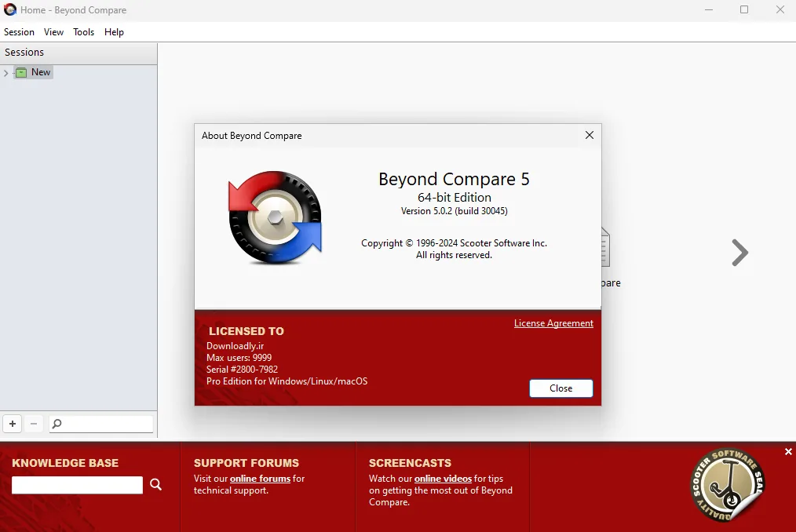Click the Beyond Compare logo in About dialog
The height and width of the screenshot is (532, 796).
point(276,217)
